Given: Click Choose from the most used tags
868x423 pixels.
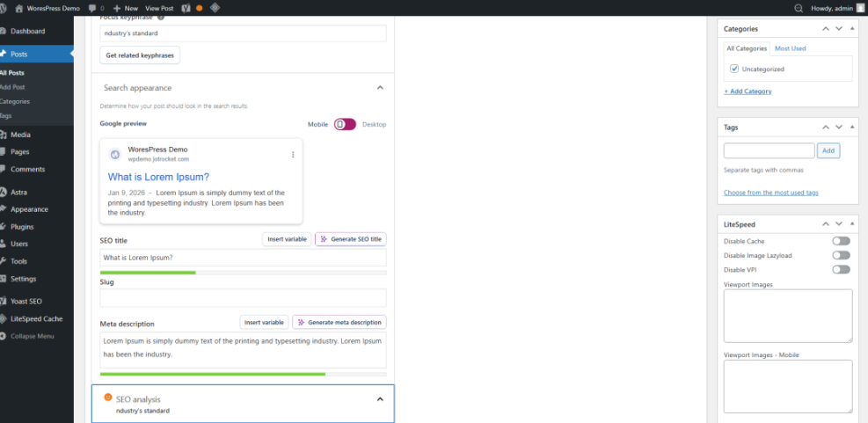Looking at the screenshot, I should [x=771, y=193].
